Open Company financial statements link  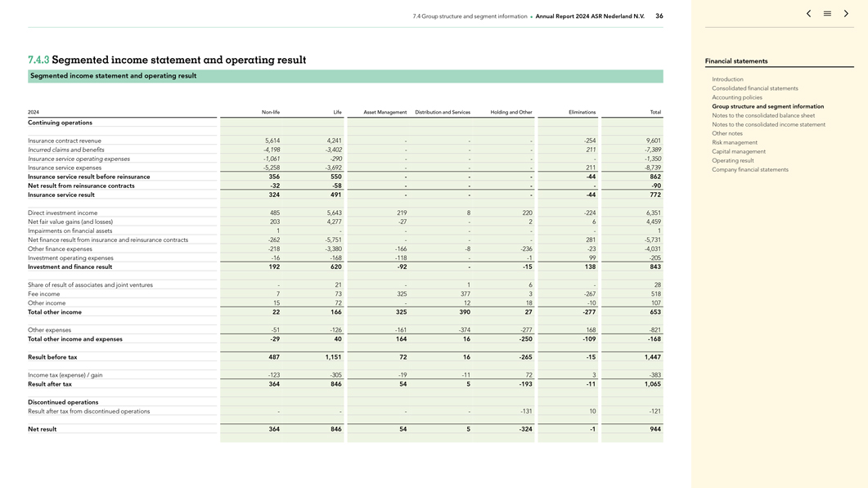[x=750, y=169]
